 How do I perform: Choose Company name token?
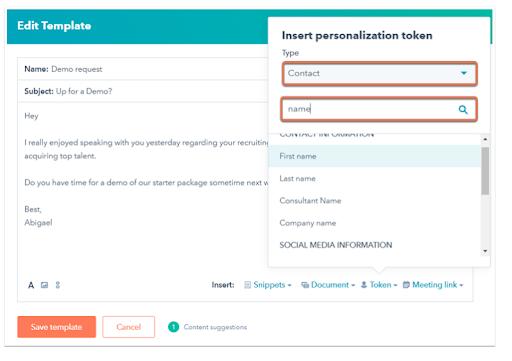click(x=375, y=223)
